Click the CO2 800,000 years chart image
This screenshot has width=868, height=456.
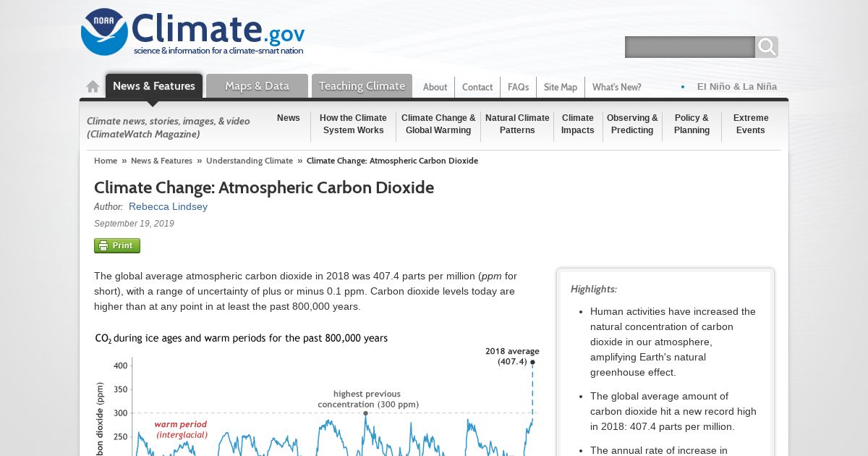point(318,393)
